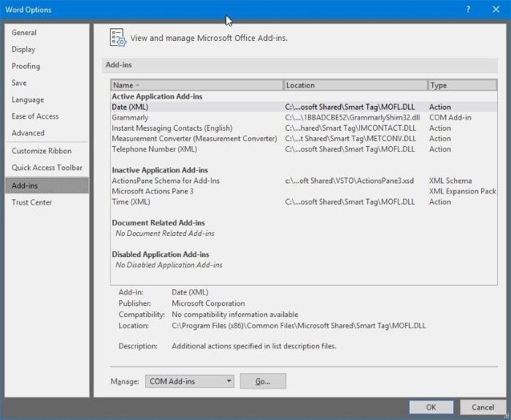This screenshot has width=511, height=420.
Task: Select Measurement Converter add-in row
Action: [304, 139]
